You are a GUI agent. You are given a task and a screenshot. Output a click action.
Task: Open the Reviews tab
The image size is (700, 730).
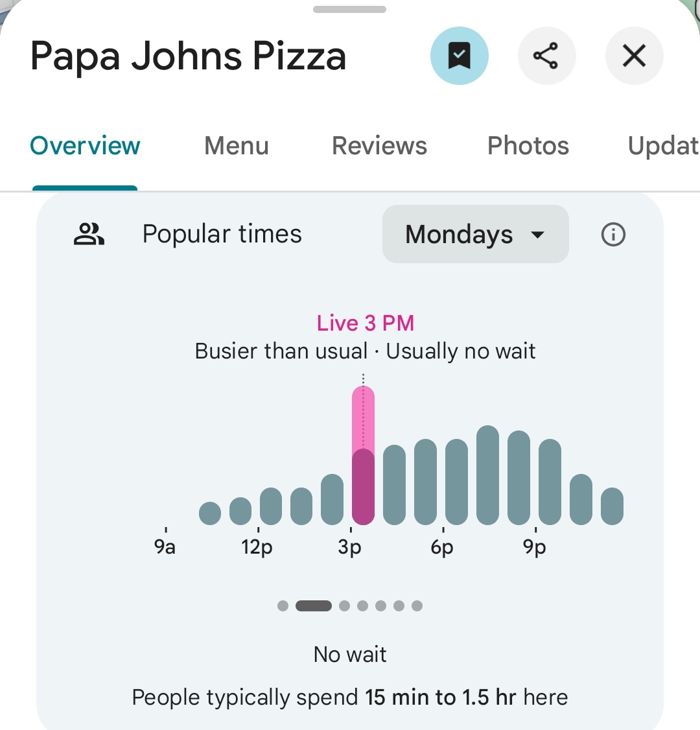point(379,146)
